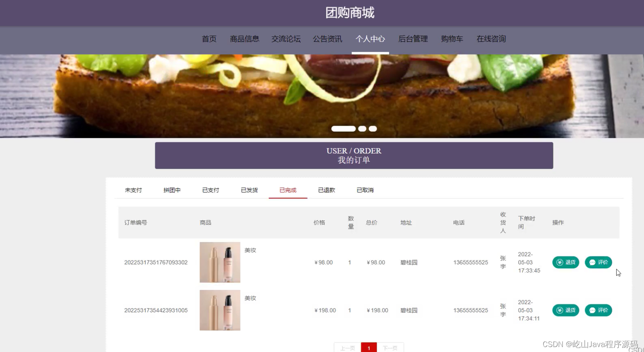
Task: Open the 已支付 orders tab
Action: (x=211, y=190)
